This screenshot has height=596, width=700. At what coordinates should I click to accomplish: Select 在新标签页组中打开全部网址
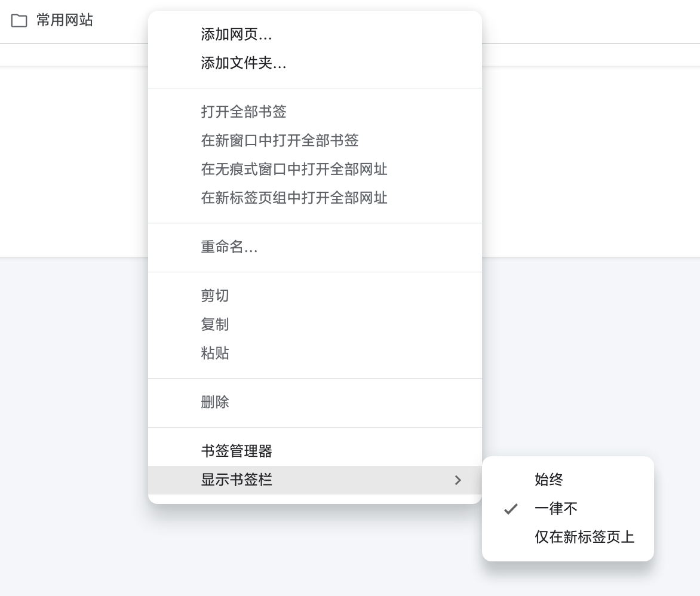(x=315, y=197)
